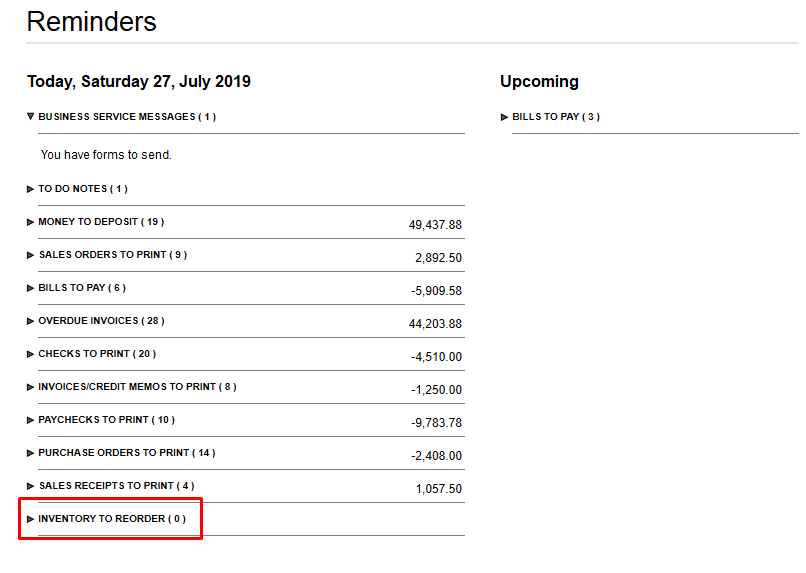Expand the Sales Orders to Print arrow
Image resolution: width=806 pixels, height=573 pixels.
[x=31, y=255]
